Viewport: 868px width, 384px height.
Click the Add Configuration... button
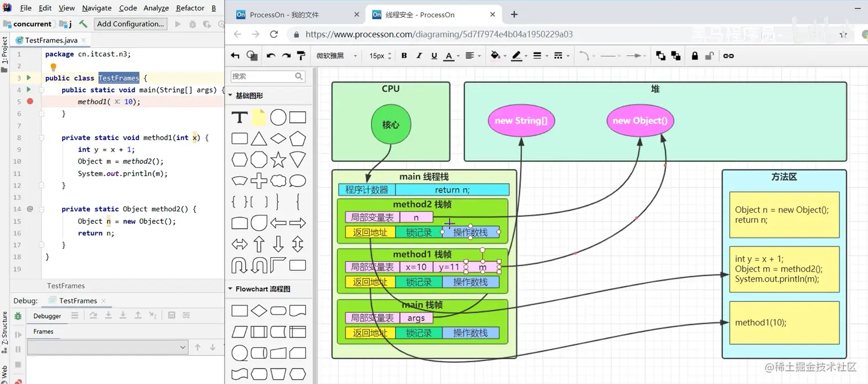click(130, 24)
